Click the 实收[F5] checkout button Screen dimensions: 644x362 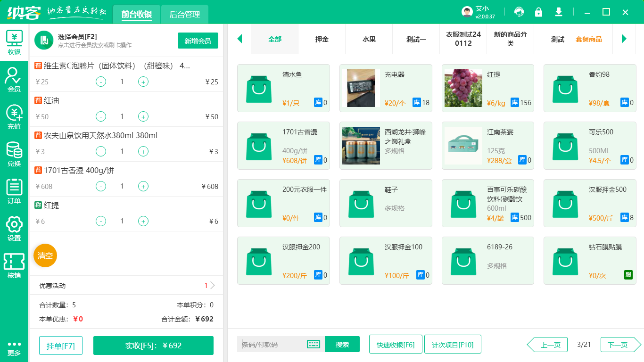(153, 346)
